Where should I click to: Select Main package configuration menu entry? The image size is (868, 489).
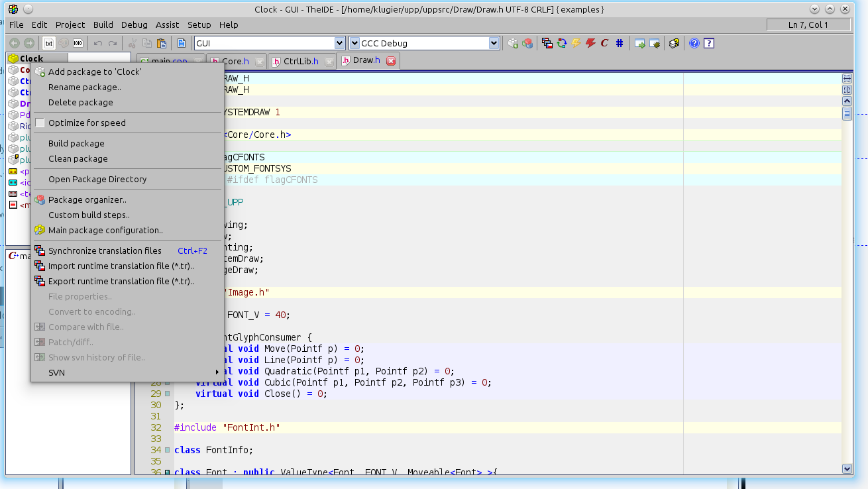tap(105, 230)
